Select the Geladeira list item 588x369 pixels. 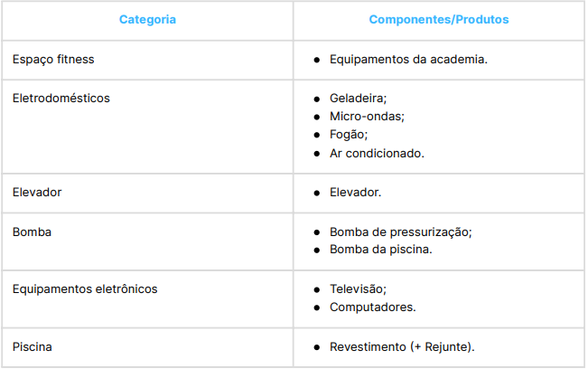(358, 98)
